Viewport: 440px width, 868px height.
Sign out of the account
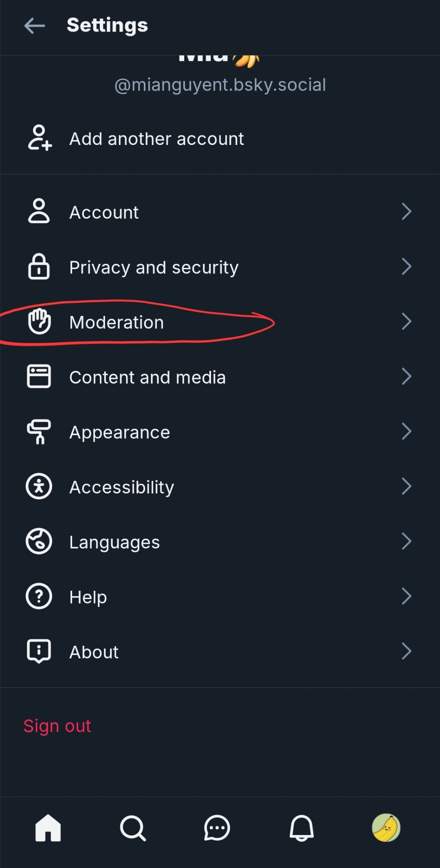[x=57, y=726]
